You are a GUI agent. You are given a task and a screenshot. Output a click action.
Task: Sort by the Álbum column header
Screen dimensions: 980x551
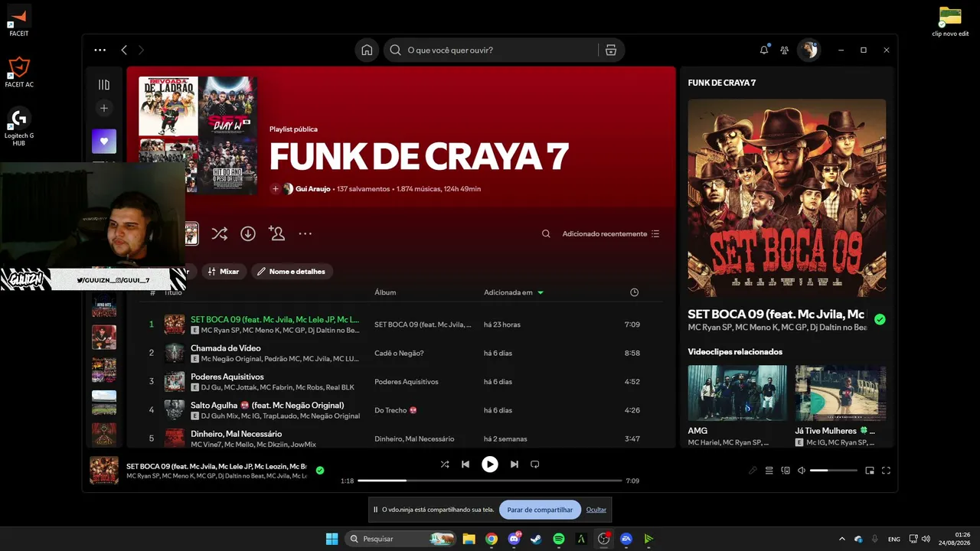tap(385, 292)
